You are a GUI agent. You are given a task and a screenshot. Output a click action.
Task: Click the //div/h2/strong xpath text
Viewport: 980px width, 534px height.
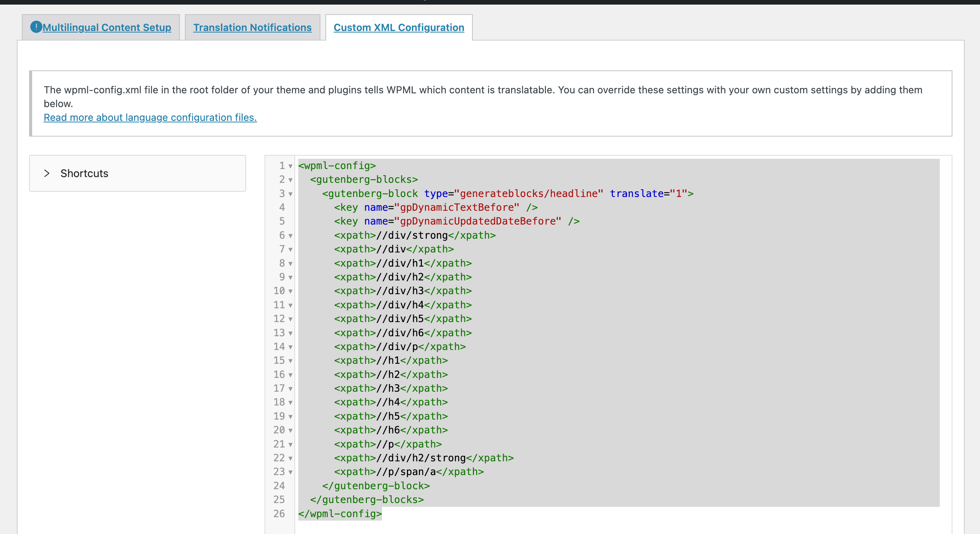[x=421, y=458]
